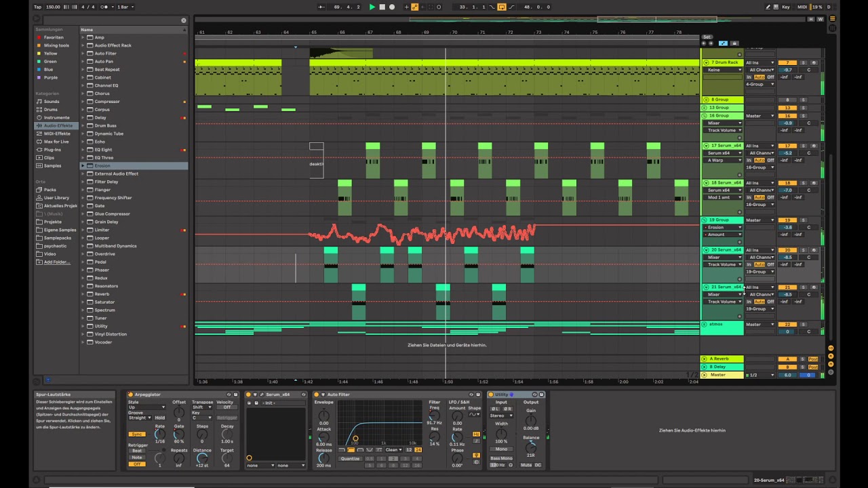This screenshot has width=868, height=488.
Task: Open the Drums browser category
Action: coord(51,109)
